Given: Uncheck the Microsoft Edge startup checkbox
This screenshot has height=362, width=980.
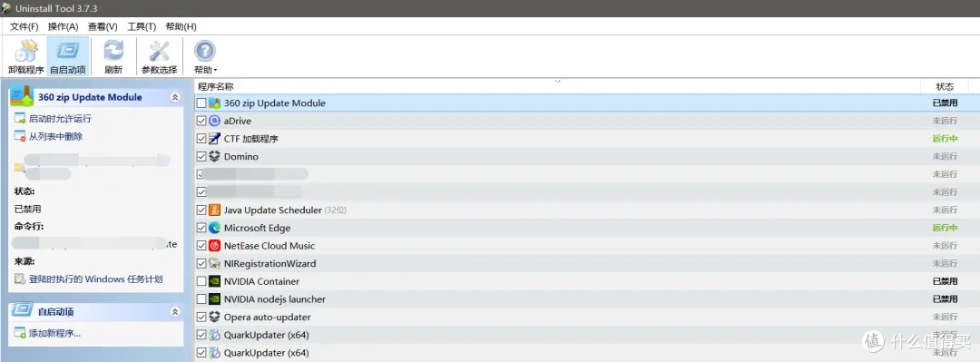Looking at the screenshot, I should click(201, 228).
